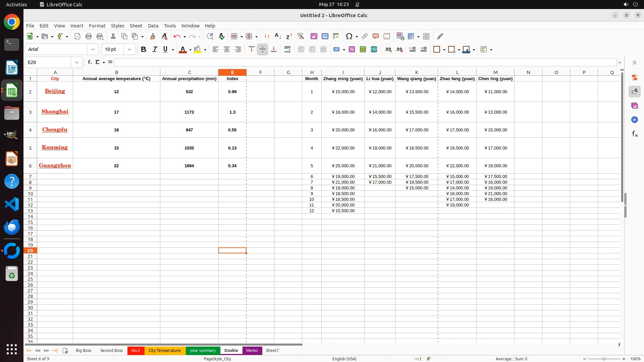Toggle bold formatting
The height and width of the screenshot is (362, 644).
click(144, 50)
